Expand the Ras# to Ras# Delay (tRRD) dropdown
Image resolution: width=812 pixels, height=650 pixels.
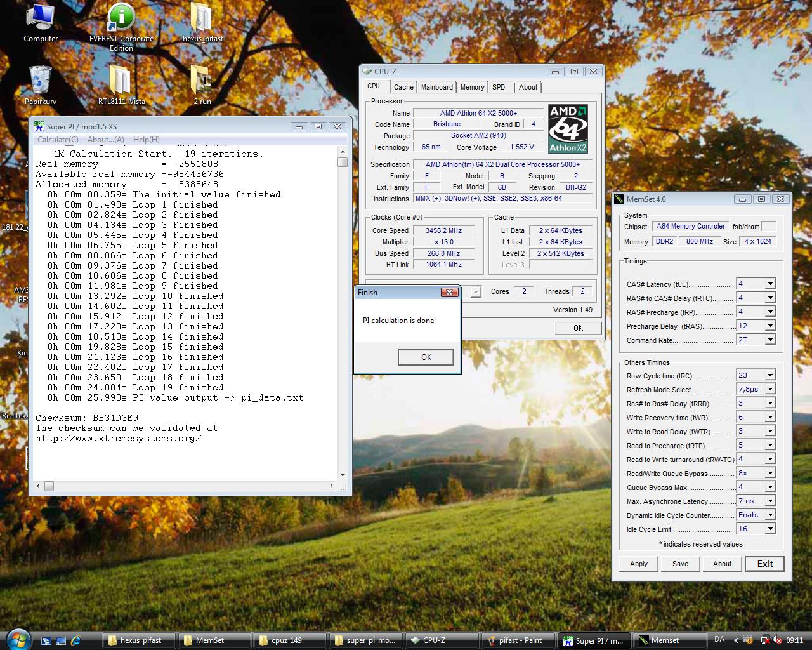[769, 403]
